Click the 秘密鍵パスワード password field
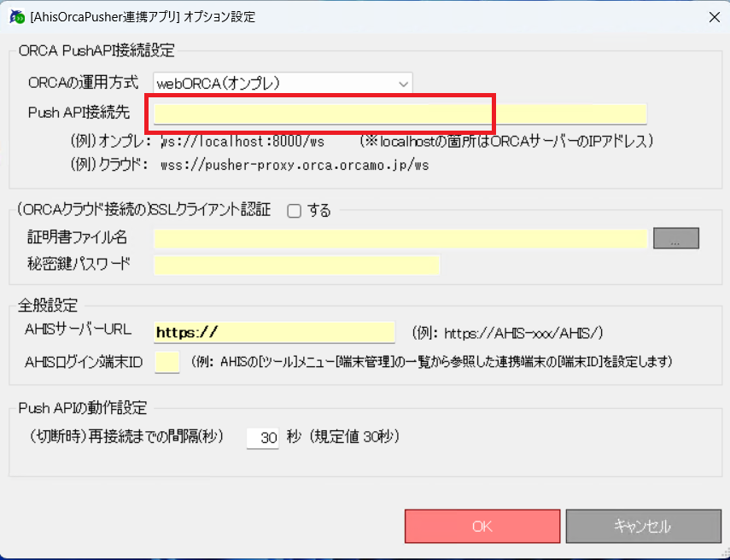 [x=296, y=265]
